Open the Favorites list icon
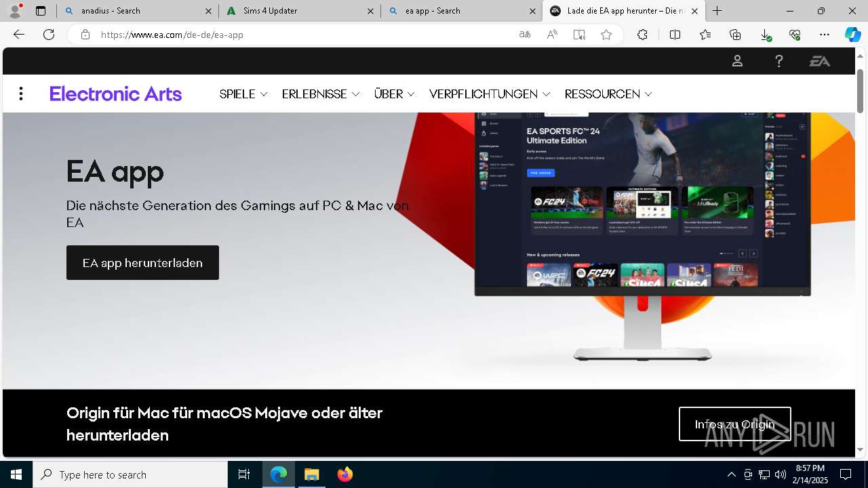This screenshot has height=488, width=868. [x=705, y=35]
